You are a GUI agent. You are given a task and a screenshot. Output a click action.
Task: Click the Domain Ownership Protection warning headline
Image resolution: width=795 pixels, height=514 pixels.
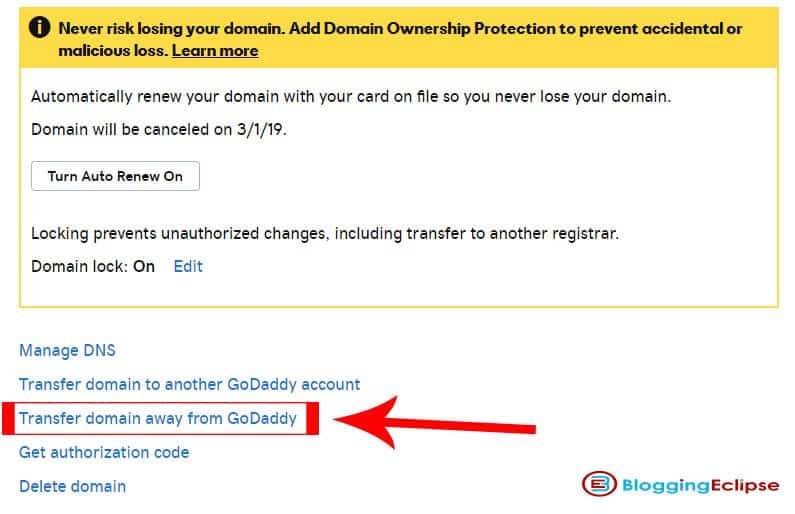point(400,28)
